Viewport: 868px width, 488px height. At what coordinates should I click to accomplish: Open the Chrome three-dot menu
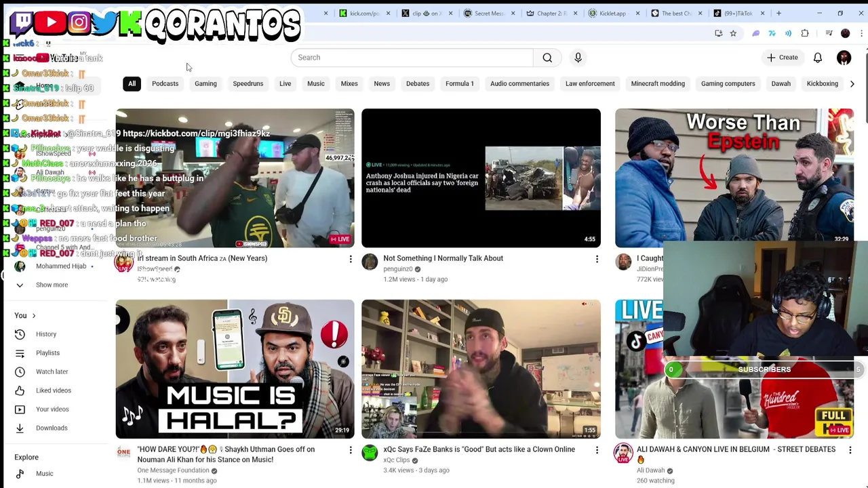861,33
